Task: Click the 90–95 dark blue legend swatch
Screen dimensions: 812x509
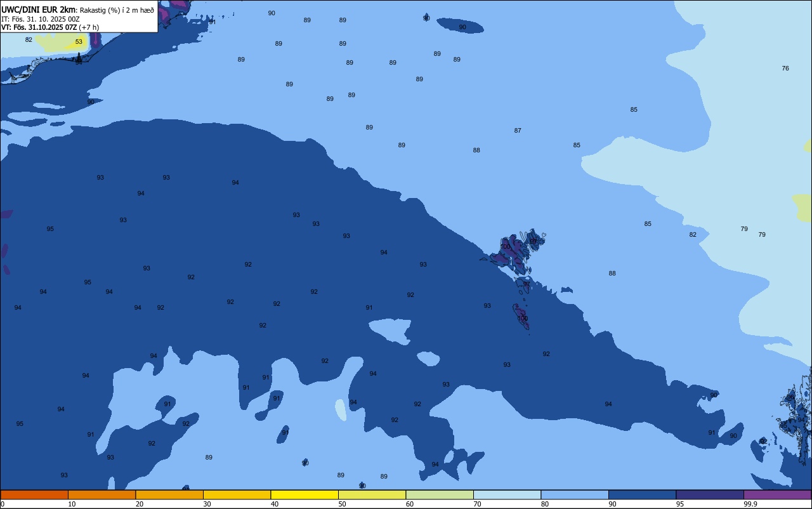Action: (x=642, y=494)
